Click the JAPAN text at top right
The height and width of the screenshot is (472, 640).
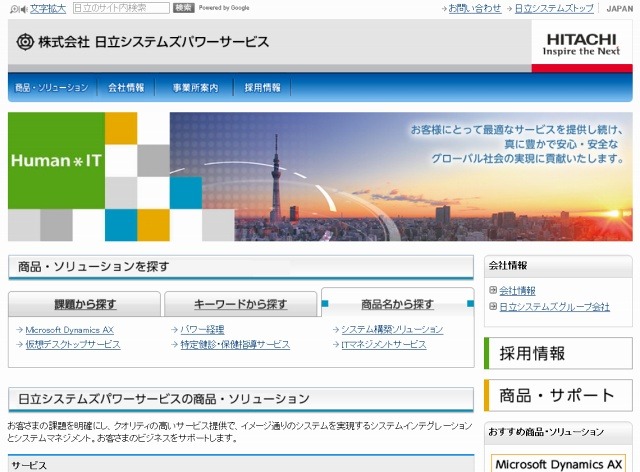620,9
